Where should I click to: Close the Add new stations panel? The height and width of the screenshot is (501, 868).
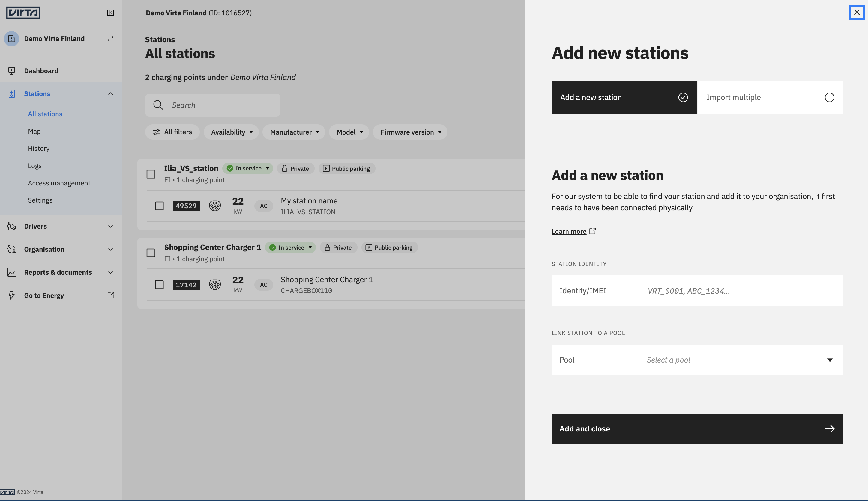point(857,13)
